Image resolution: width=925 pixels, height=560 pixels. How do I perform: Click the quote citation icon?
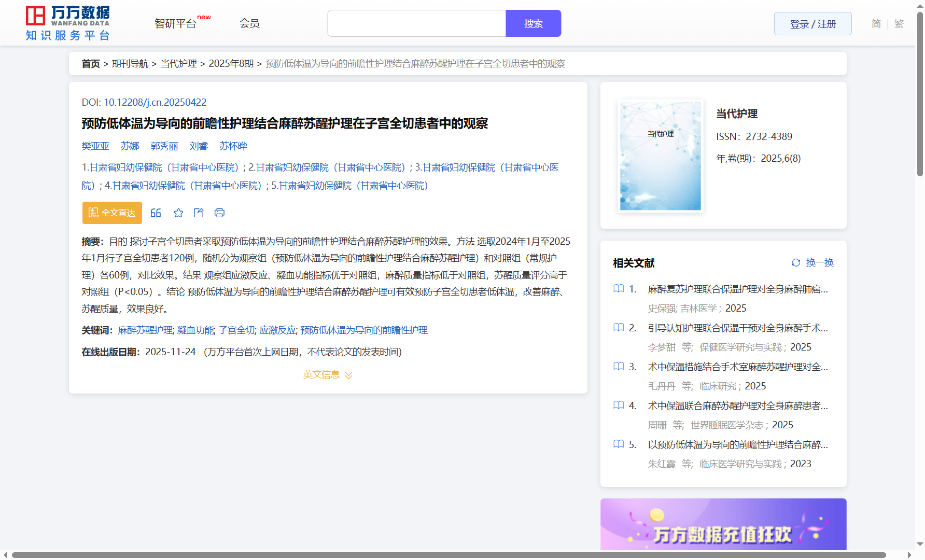tap(156, 213)
